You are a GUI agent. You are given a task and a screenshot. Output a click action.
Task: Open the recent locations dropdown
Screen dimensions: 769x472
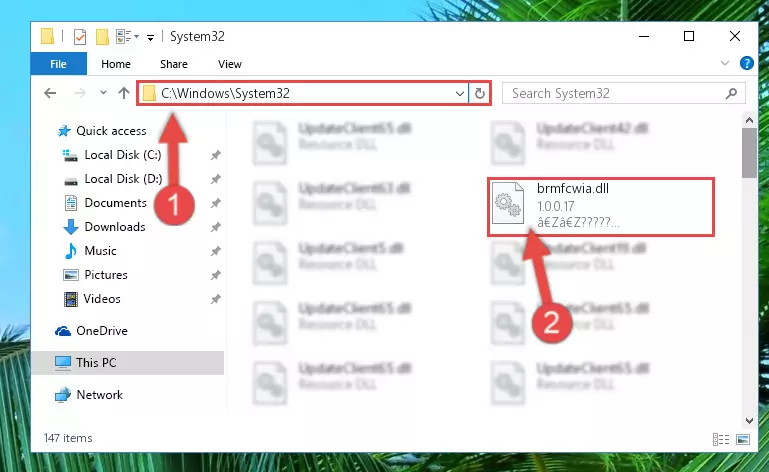103,93
